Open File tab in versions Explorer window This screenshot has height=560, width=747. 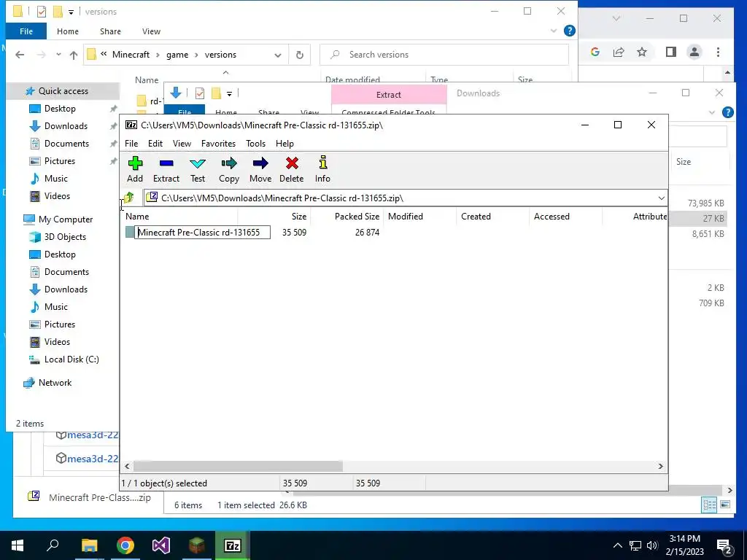coord(26,31)
